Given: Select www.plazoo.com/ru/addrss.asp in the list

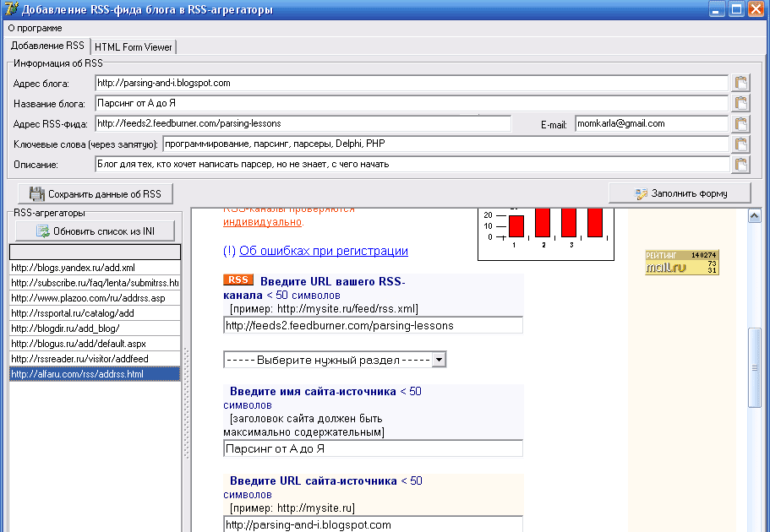Looking at the screenshot, I should [x=95, y=298].
